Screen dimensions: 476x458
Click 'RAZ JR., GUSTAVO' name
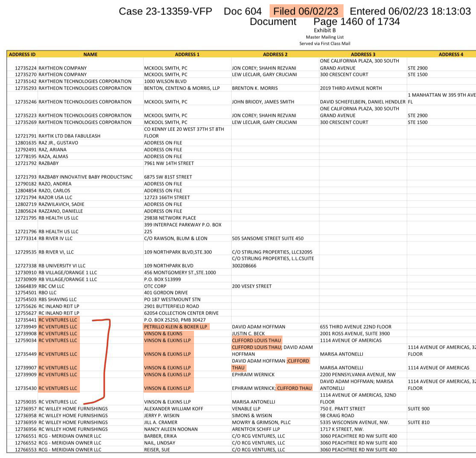click(58, 143)
